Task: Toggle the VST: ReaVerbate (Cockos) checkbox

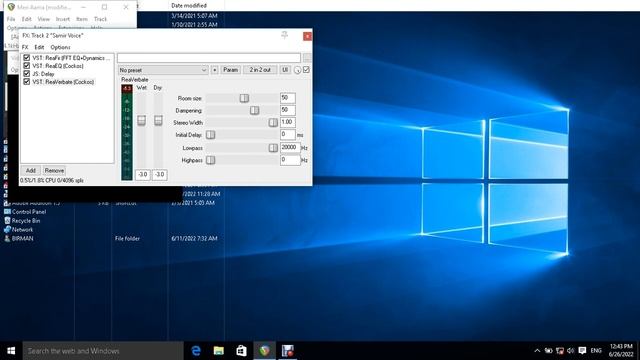Action: tap(27, 82)
